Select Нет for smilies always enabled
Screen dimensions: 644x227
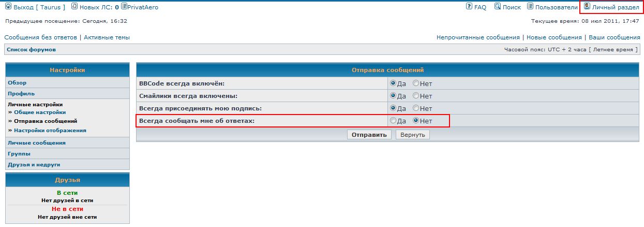416,96
